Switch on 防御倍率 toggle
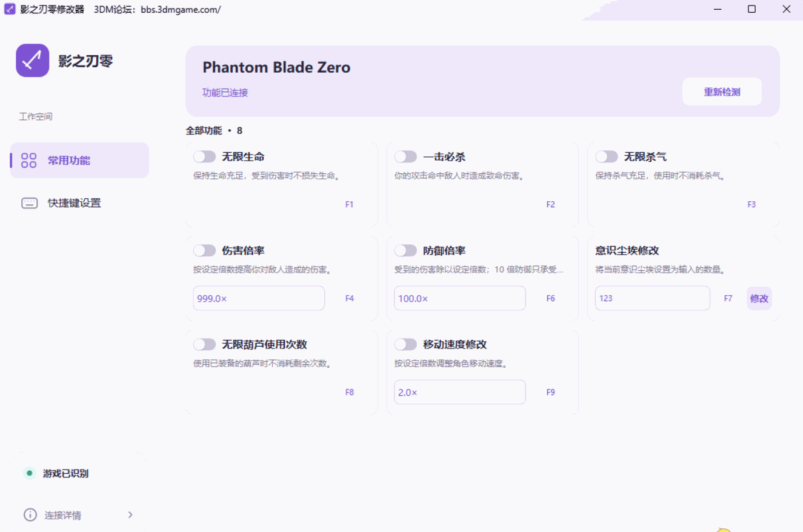Image resolution: width=803 pixels, height=532 pixels. [405, 251]
